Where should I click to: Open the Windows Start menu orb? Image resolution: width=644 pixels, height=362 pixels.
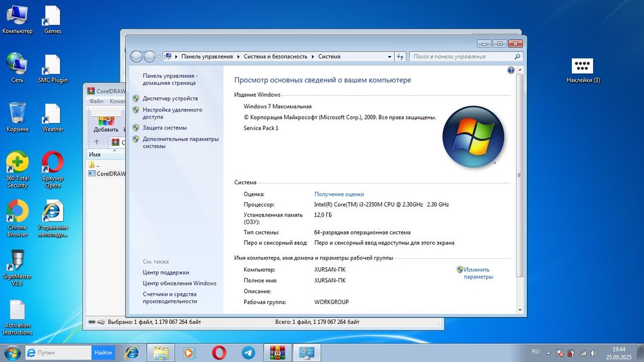(12, 352)
